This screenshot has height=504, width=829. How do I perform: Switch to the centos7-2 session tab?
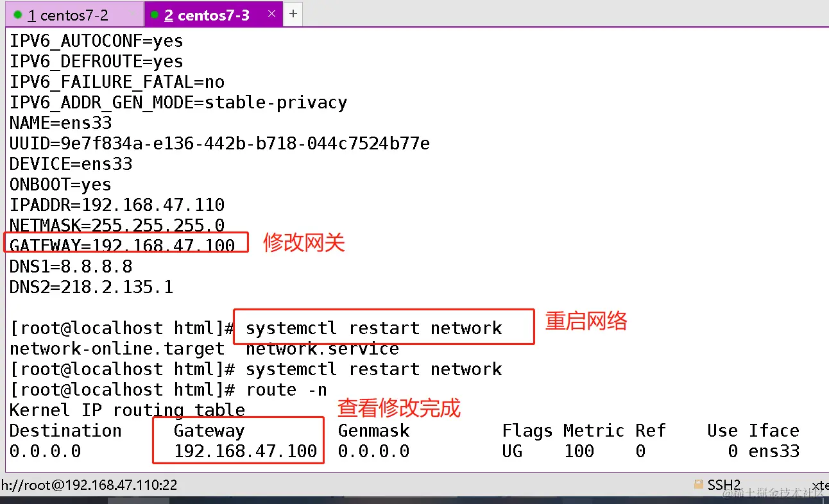71,15
